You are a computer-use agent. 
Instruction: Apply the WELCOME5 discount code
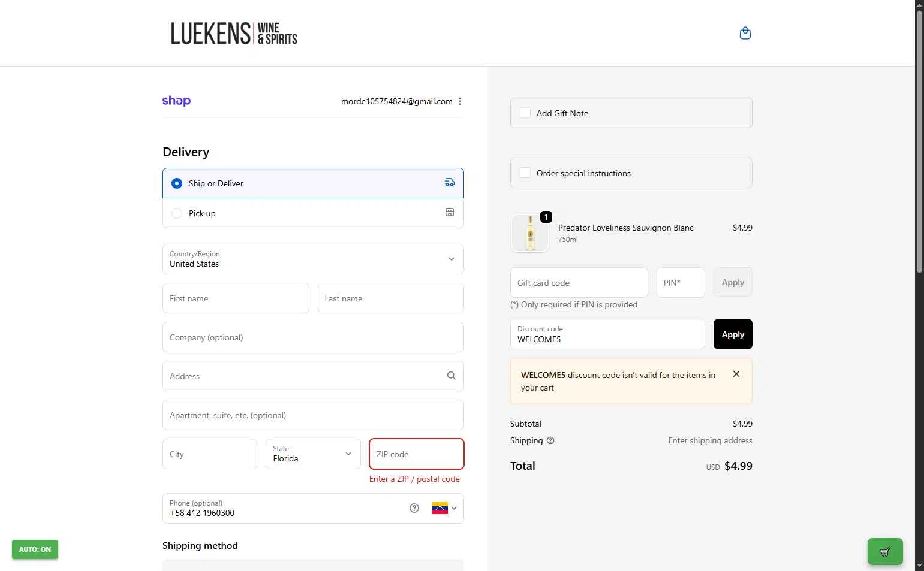click(733, 334)
